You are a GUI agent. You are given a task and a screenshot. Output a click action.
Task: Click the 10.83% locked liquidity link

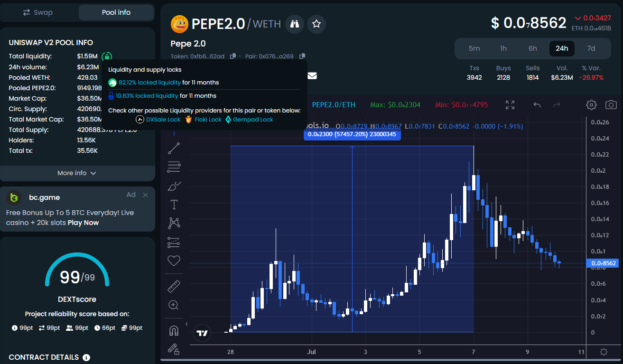tap(147, 96)
